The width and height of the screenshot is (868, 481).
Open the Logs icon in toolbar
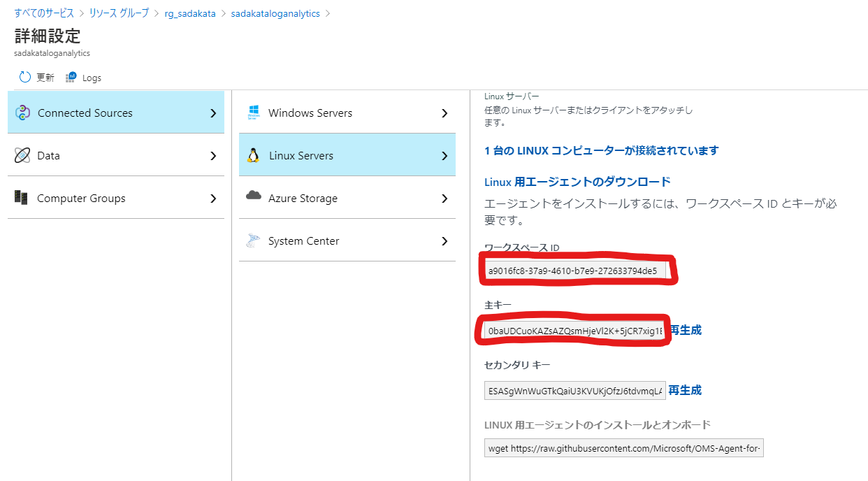(x=71, y=77)
